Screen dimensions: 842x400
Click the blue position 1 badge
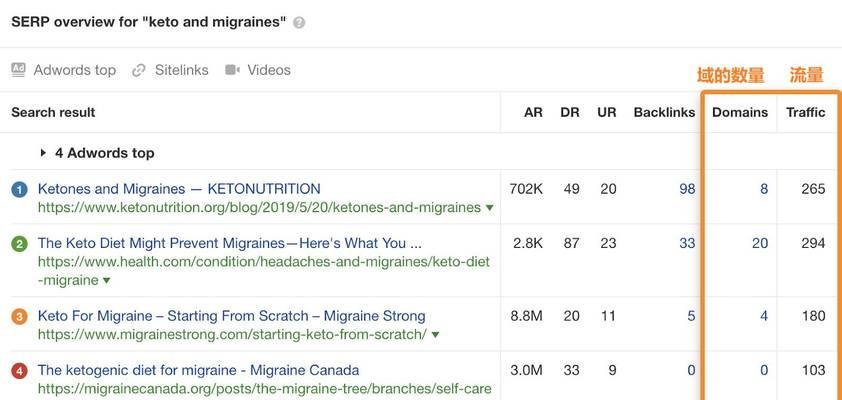(19, 190)
